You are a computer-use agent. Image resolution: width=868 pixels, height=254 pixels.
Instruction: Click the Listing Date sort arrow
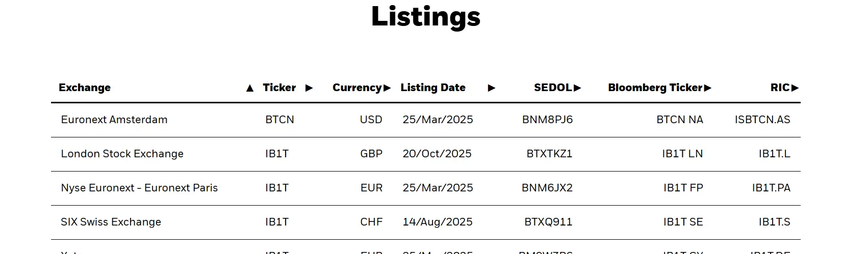coord(492,88)
